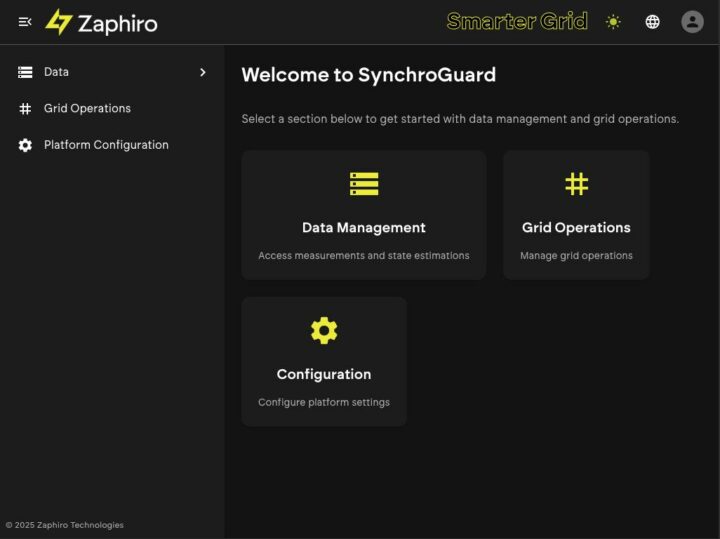Viewport: 720px width, 539px height.
Task: Select Data in the sidebar
Action: pyautogui.click(x=112, y=72)
